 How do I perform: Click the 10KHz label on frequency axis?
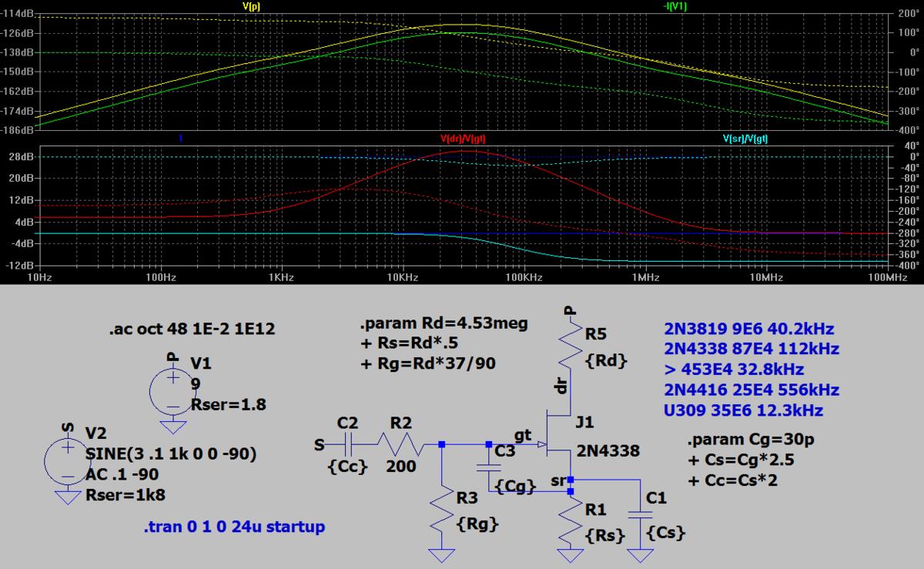(x=402, y=276)
